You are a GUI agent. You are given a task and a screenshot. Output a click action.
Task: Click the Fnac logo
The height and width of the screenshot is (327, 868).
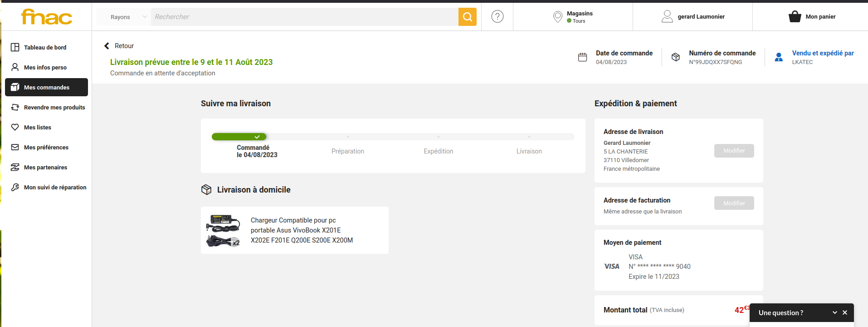[47, 17]
